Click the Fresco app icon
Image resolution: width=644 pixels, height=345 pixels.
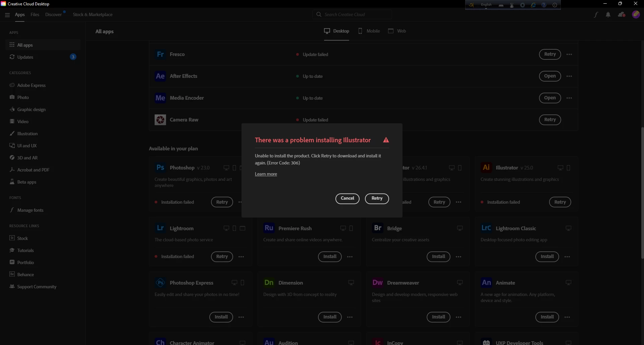160,54
